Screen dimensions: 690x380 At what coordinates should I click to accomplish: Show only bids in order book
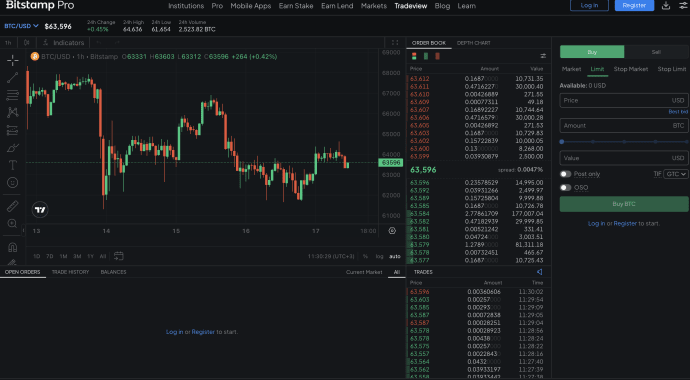point(426,56)
